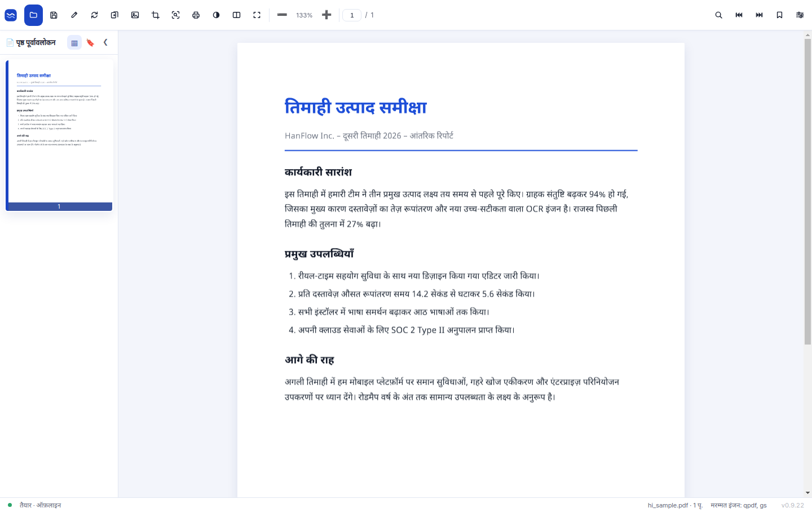Click 'hi_sample.pdf' in the status bar
The width and height of the screenshot is (812, 512).
668,505
